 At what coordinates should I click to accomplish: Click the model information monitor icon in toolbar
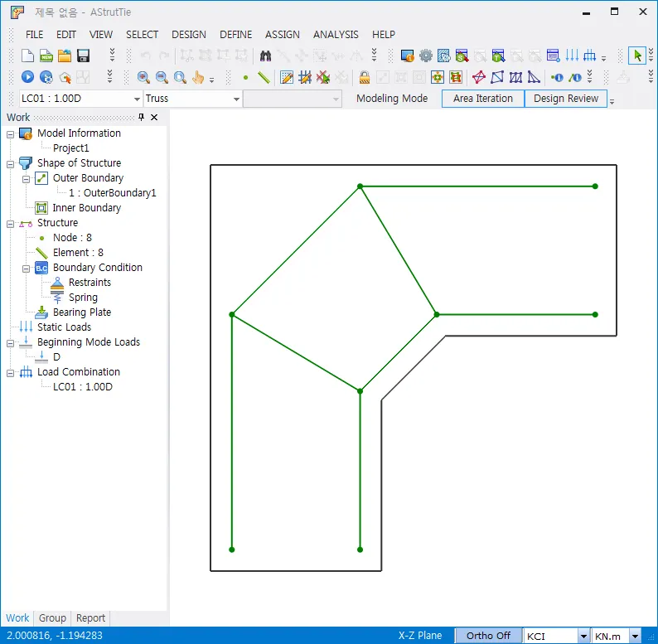click(407, 56)
